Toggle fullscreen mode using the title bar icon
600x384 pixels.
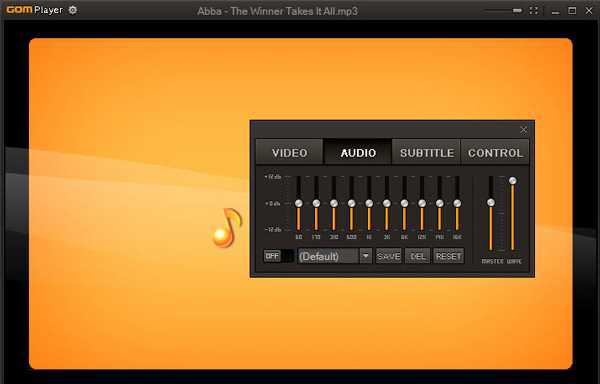pos(534,11)
